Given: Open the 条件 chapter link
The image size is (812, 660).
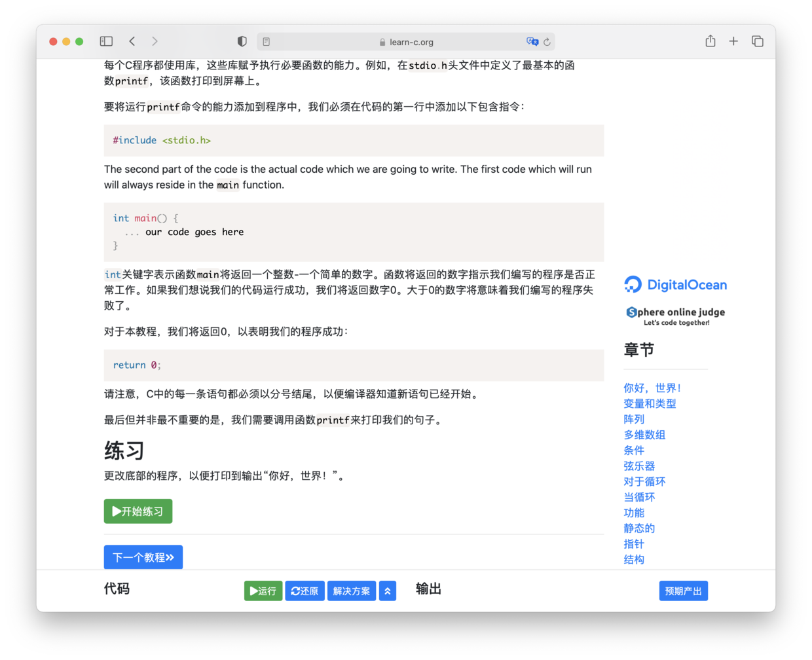Looking at the screenshot, I should click(634, 450).
